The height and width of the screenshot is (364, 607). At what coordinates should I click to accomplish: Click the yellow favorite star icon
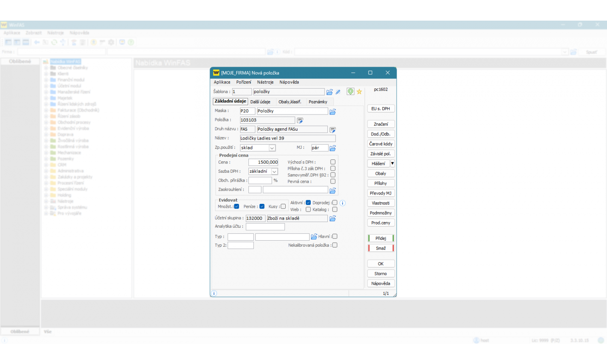(x=359, y=92)
